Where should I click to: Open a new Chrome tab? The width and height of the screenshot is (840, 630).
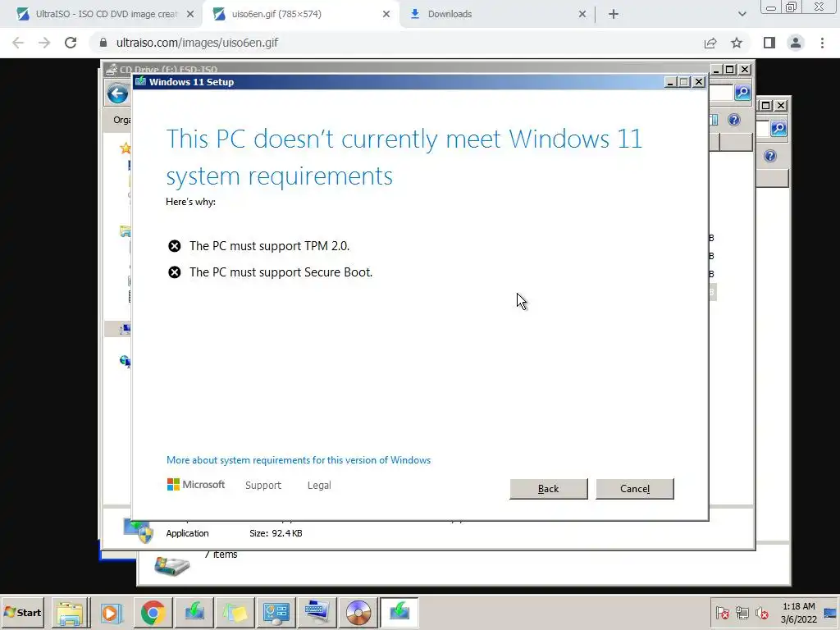coord(614,14)
